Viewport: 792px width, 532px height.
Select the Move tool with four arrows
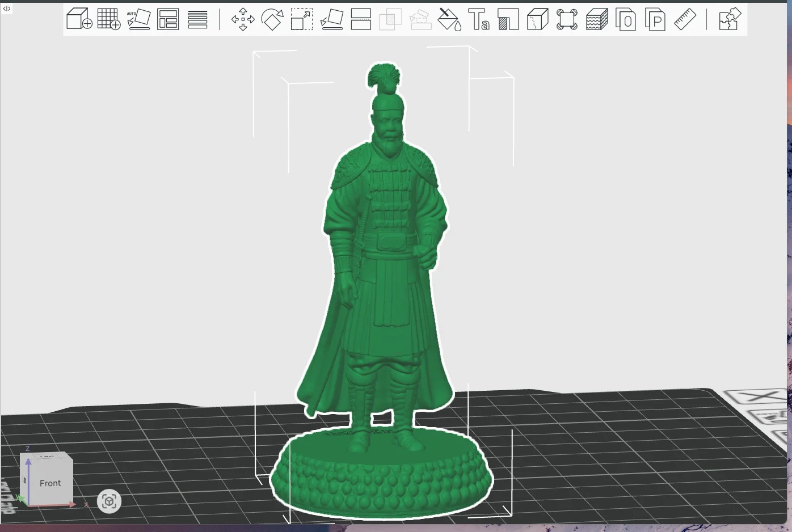click(x=243, y=19)
